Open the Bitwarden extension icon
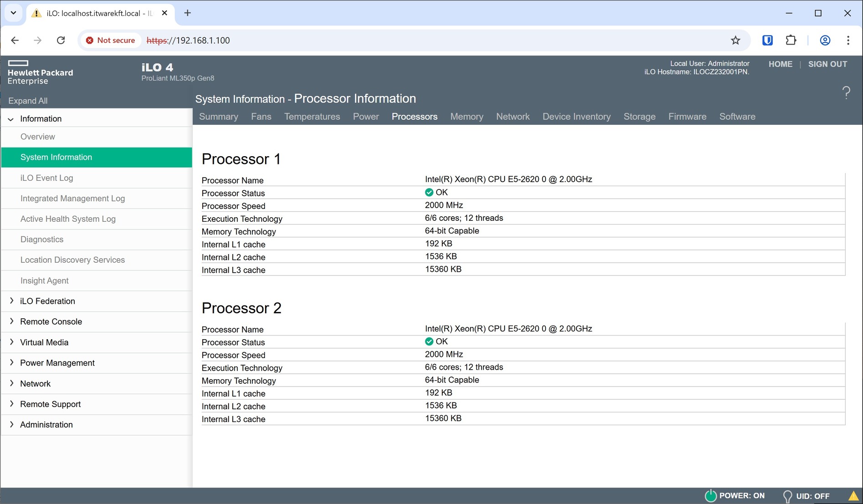The image size is (863, 504). pyautogui.click(x=767, y=41)
